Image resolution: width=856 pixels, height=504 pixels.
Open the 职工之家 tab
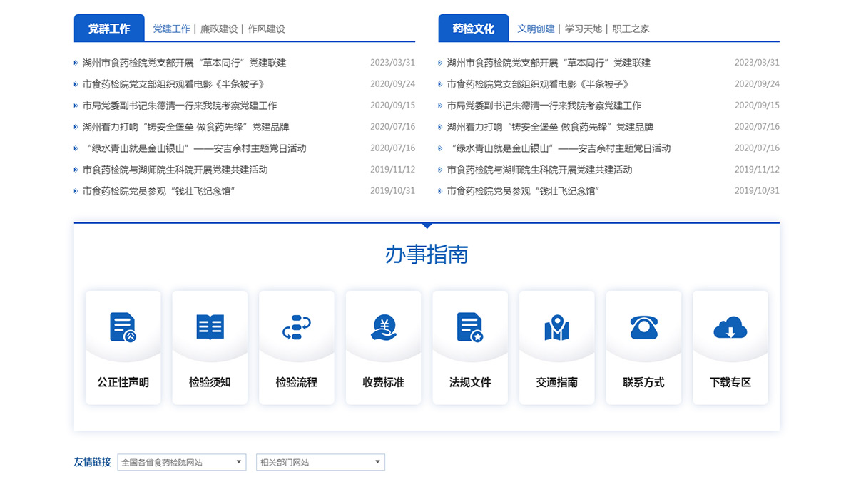tap(631, 29)
